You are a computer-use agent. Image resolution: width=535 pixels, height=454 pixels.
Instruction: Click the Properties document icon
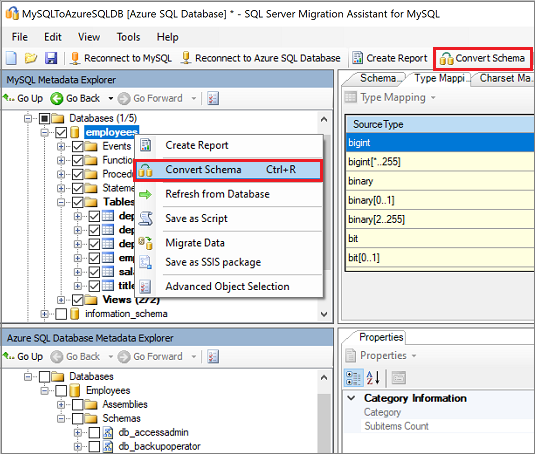click(x=350, y=355)
